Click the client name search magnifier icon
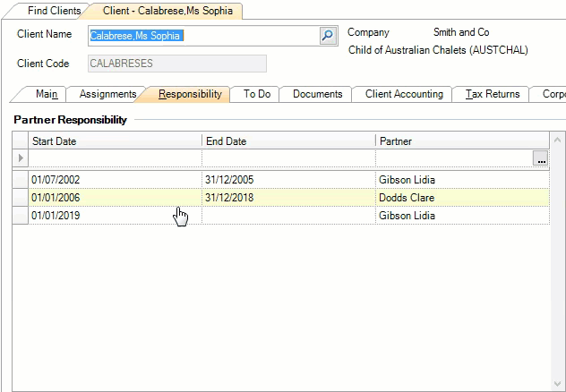The image size is (566, 392). click(328, 36)
